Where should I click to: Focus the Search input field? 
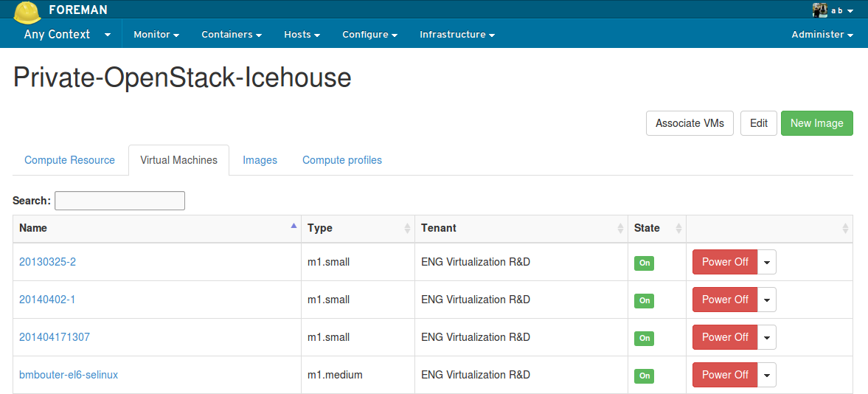pos(119,201)
